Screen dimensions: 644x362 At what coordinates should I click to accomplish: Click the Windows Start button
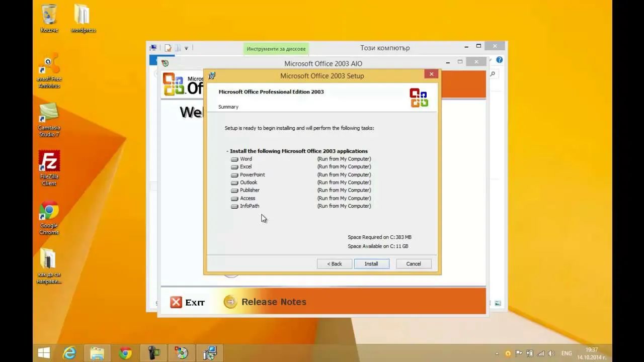(44, 353)
